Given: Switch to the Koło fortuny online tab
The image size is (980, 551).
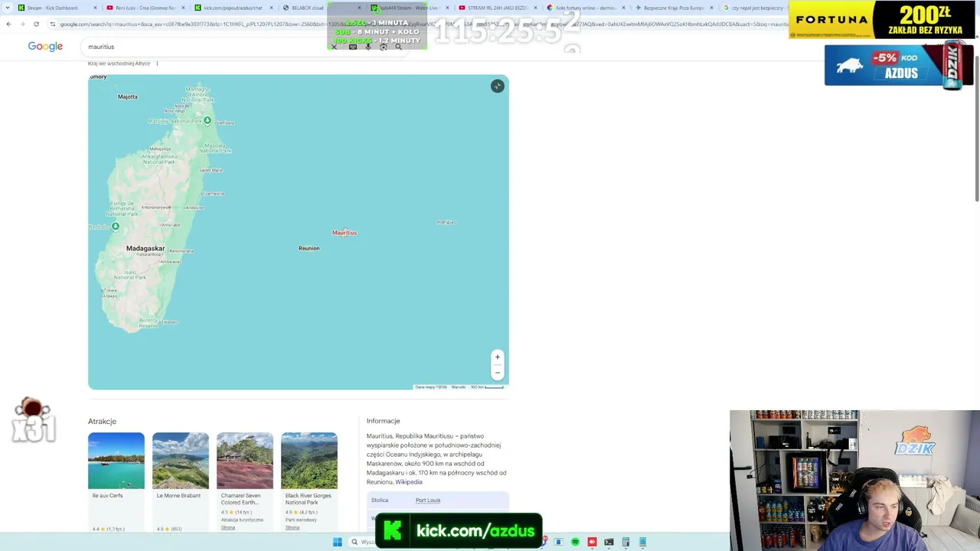Looking at the screenshot, I should (x=586, y=8).
